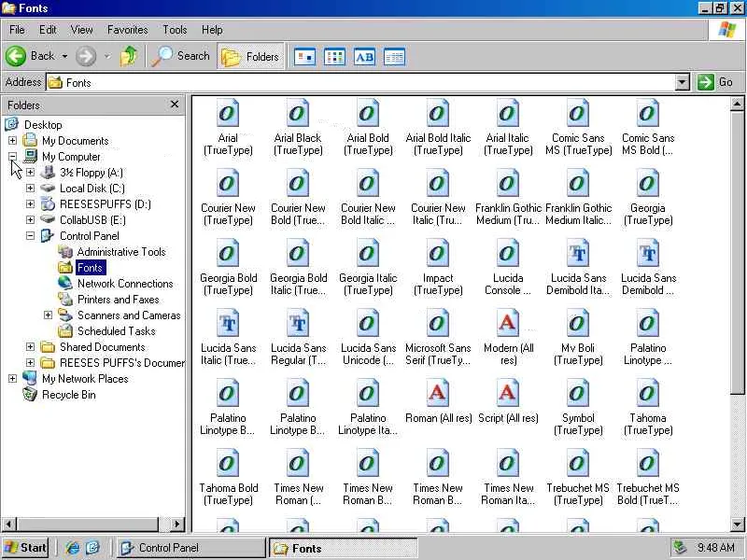Viewport: 747px width, 560px height.
Task: Open the View menu
Action: [x=82, y=30]
